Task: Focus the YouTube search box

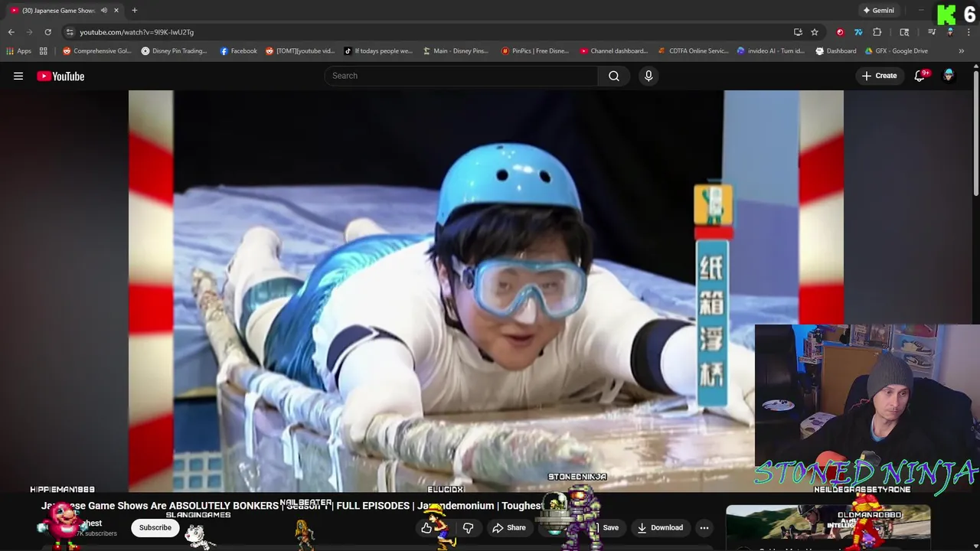Action: tap(462, 76)
